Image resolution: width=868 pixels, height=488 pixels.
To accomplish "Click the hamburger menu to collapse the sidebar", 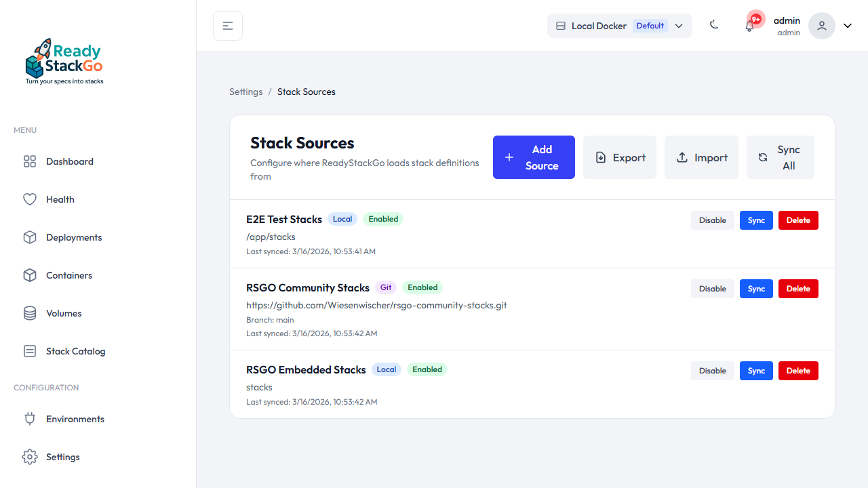I will (227, 25).
